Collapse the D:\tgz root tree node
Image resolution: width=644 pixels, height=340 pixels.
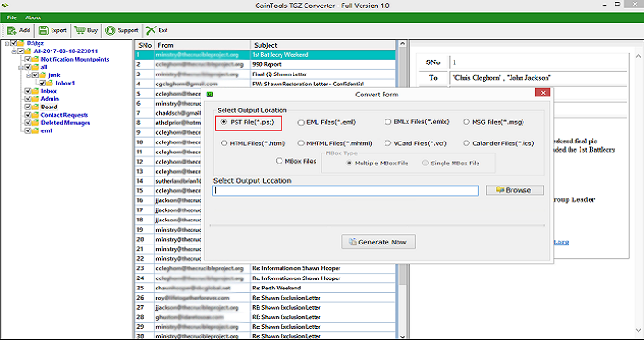(6, 43)
